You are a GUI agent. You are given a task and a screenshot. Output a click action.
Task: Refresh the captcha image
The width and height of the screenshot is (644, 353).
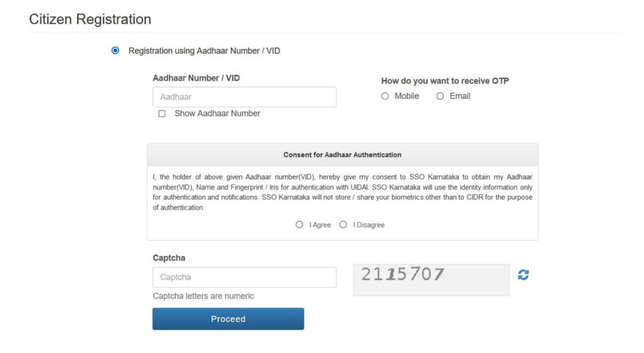tap(523, 275)
